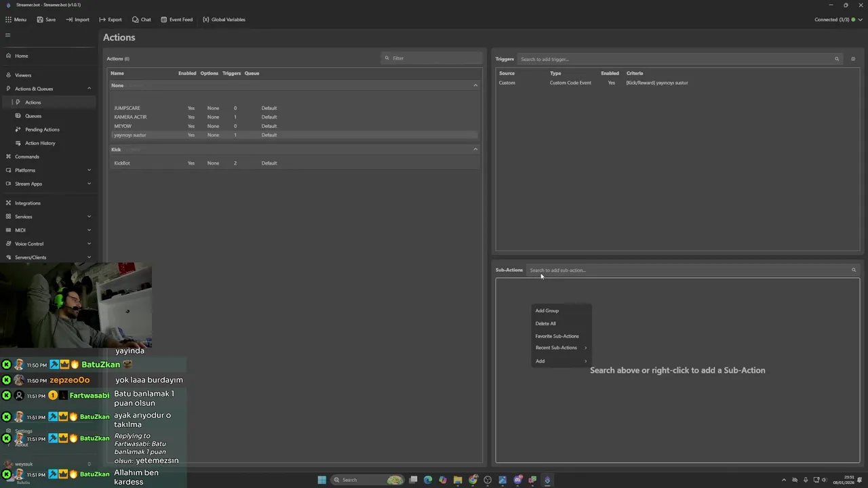Open Integrations in the sidebar
868x488 pixels.
[x=47, y=203]
